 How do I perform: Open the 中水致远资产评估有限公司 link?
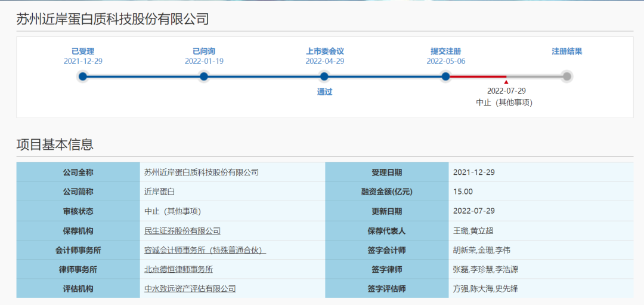click(190, 289)
